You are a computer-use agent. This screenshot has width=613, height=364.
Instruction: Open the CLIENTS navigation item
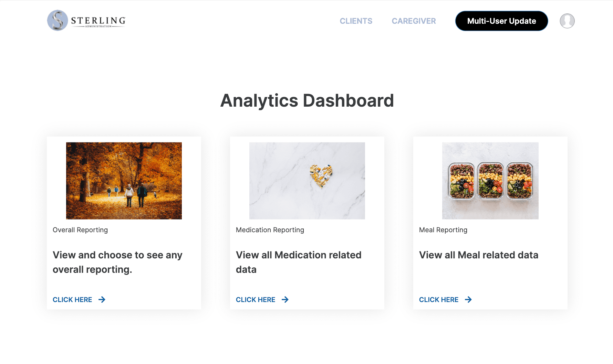pyautogui.click(x=356, y=21)
